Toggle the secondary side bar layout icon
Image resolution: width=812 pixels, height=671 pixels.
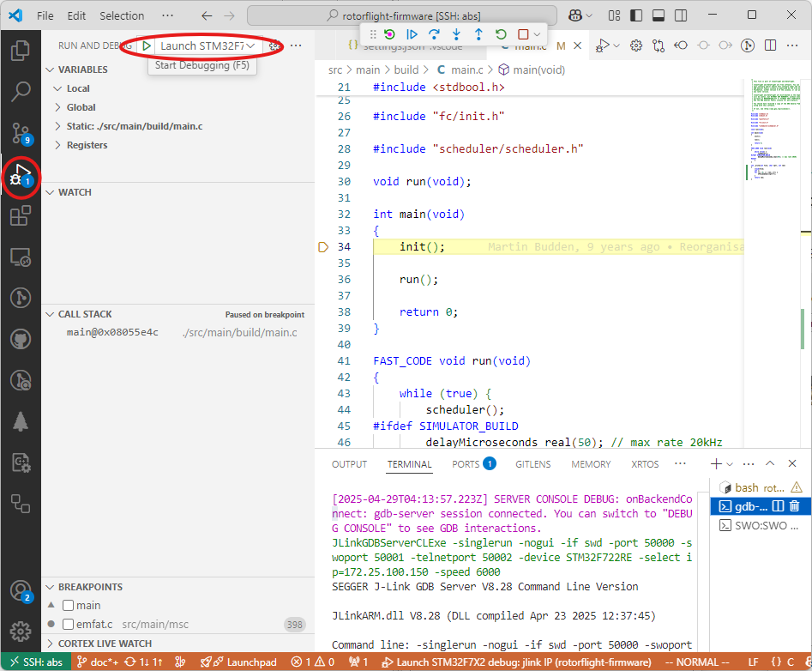coord(681,15)
